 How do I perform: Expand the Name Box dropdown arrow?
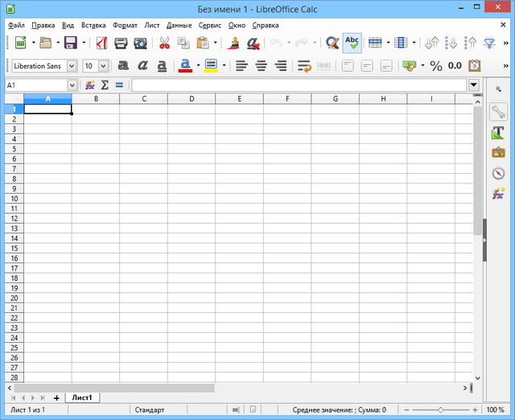click(x=72, y=85)
